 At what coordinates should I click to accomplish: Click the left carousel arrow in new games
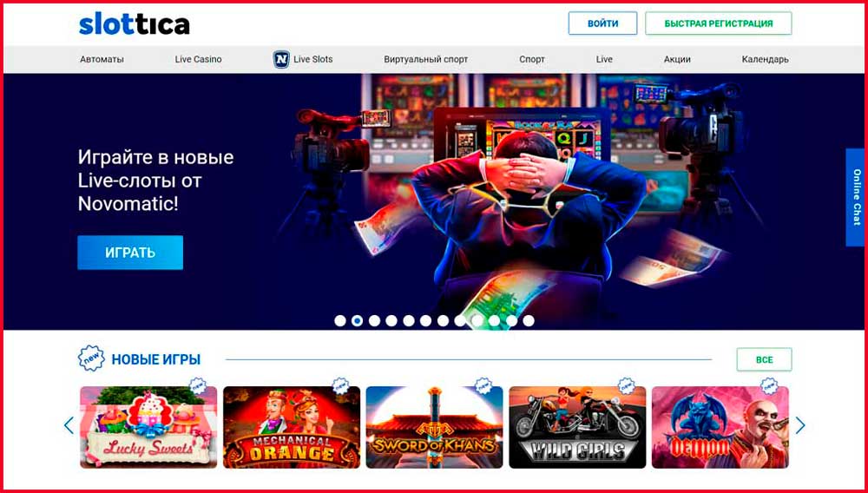tap(69, 425)
